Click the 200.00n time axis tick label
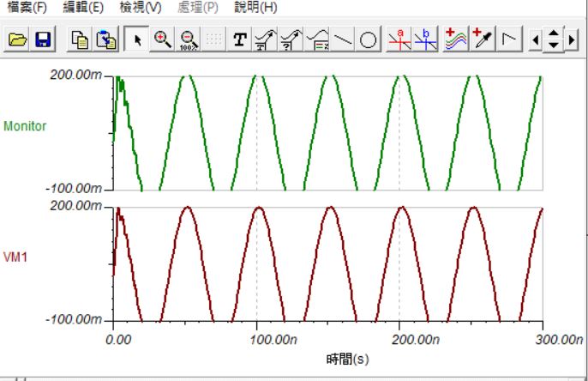Viewport: 588px width, 381px height. (416, 340)
